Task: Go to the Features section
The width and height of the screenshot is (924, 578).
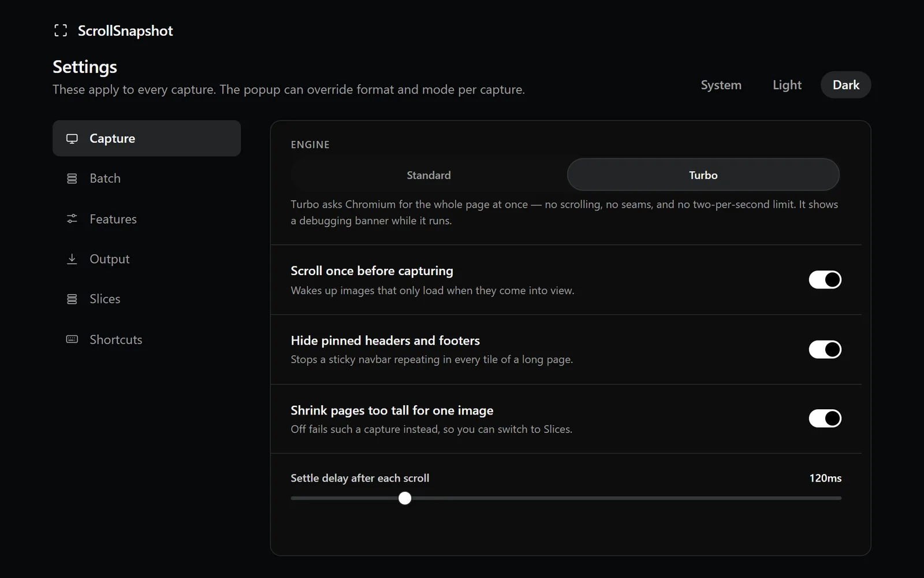Action: click(147, 218)
